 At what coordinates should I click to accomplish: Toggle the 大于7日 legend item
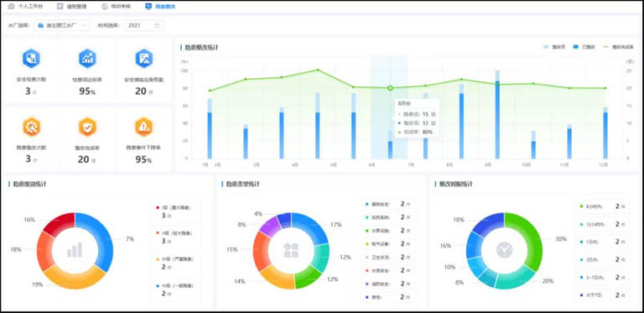click(x=603, y=295)
